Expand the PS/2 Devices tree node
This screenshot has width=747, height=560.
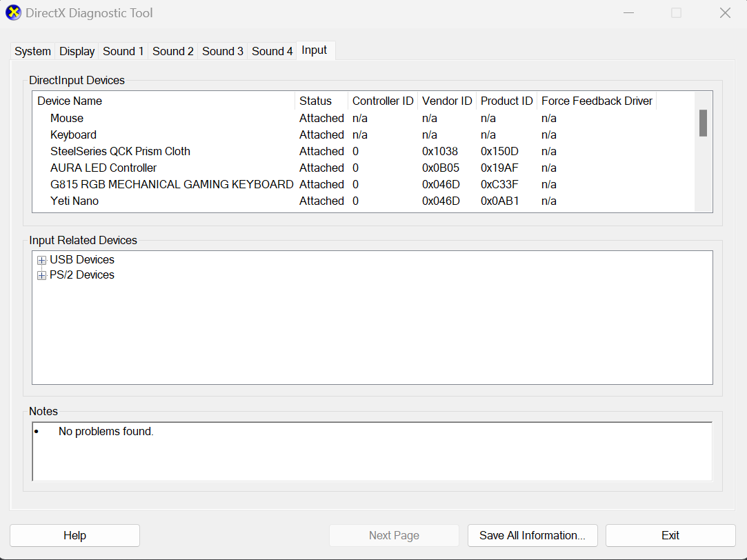click(42, 275)
